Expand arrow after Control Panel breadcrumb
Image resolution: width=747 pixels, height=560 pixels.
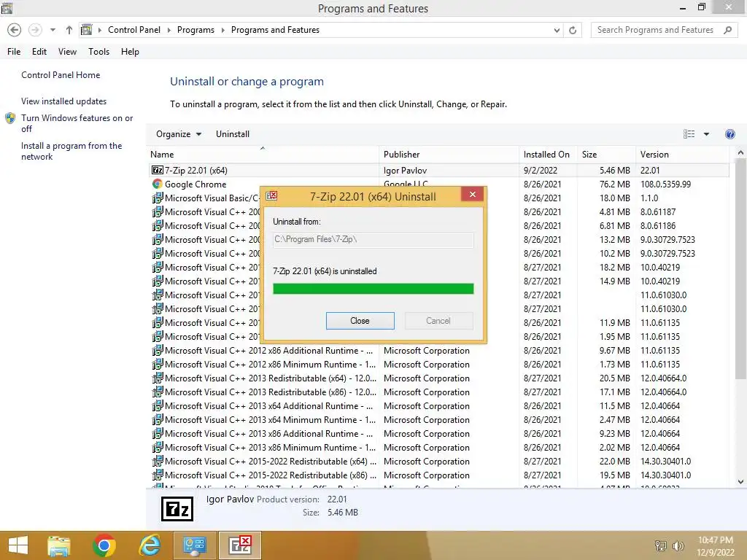[x=169, y=30]
